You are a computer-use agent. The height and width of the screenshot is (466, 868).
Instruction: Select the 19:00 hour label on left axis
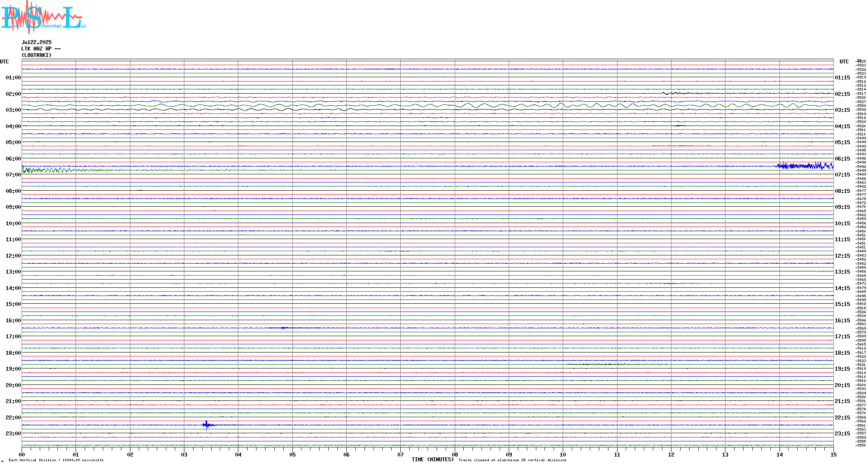pos(13,369)
